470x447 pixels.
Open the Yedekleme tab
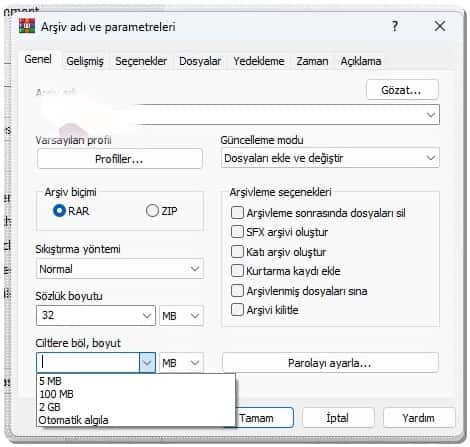[259, 61]
